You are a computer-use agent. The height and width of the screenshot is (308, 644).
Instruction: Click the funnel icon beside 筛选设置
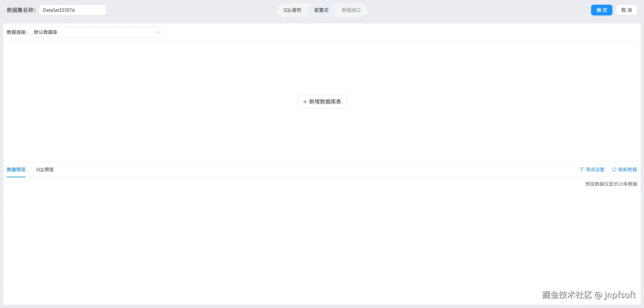582,170
